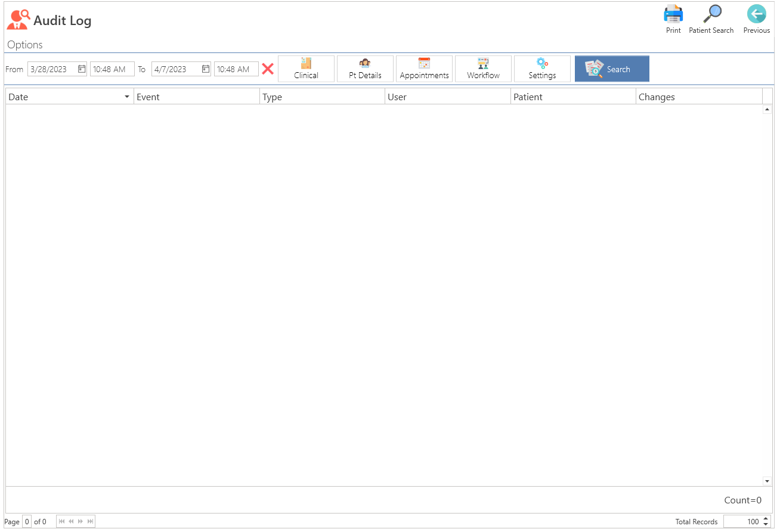780x532 pixels.
Task: Increase Total Records with up stepper
Action: (766, 519)
